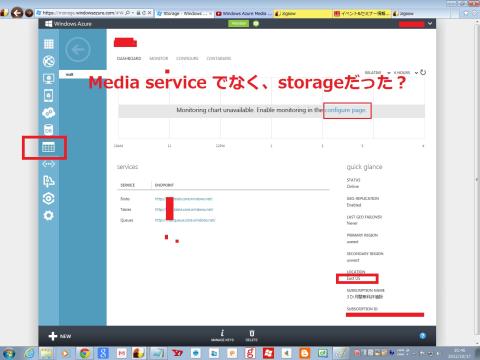
Task: Open Web Sites globe icon in sidebar
Action: [x=49, y=61]
